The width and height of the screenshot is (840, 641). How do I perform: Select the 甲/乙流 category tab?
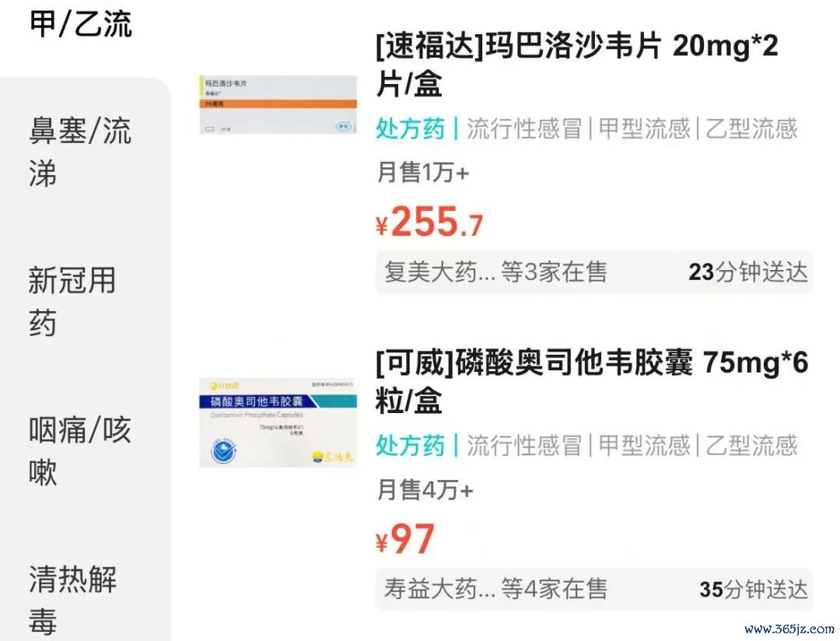(x=80, y=25)
